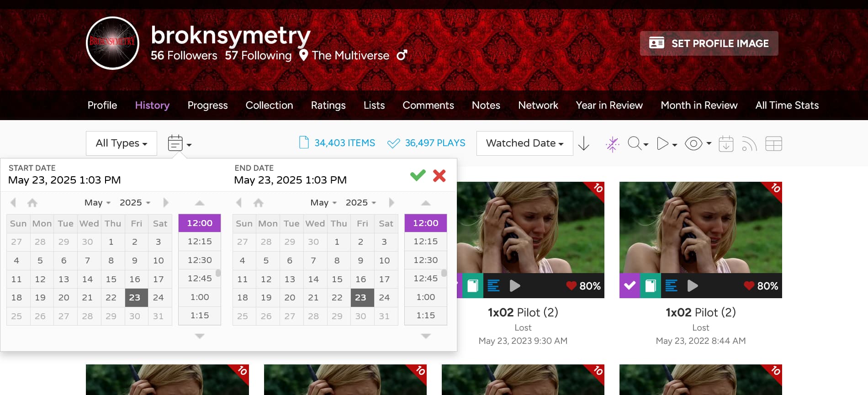Open the RSS feed icon
Viewport: 868px width, 395px height.
click(749, 144)
